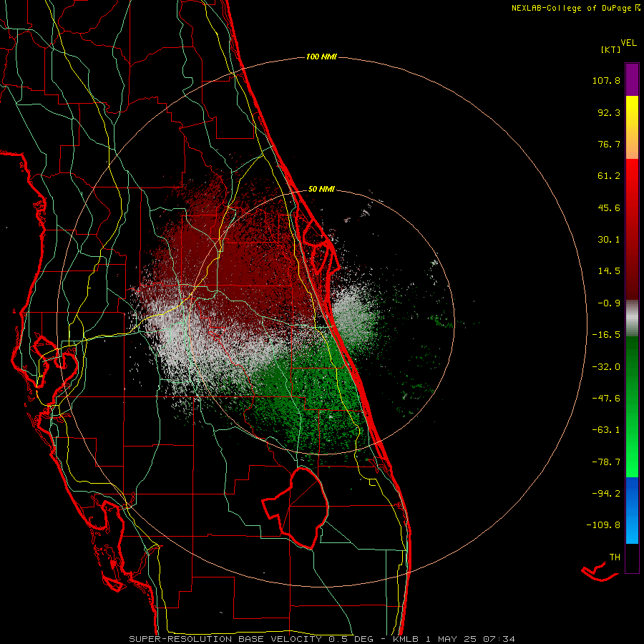Select the 107.8 velocity scale label
Screen dimensions: 644x644
pyautogui.click(x=606, y=80)
